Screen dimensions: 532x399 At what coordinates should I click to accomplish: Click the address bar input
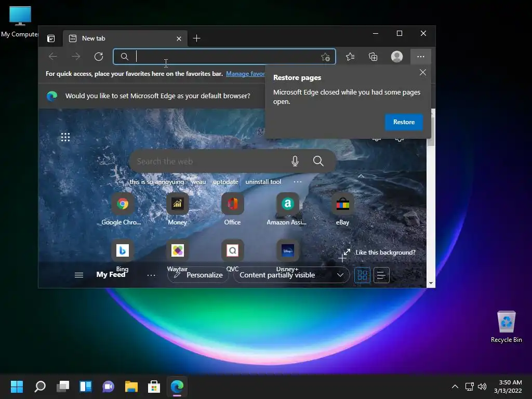[224, 57]
